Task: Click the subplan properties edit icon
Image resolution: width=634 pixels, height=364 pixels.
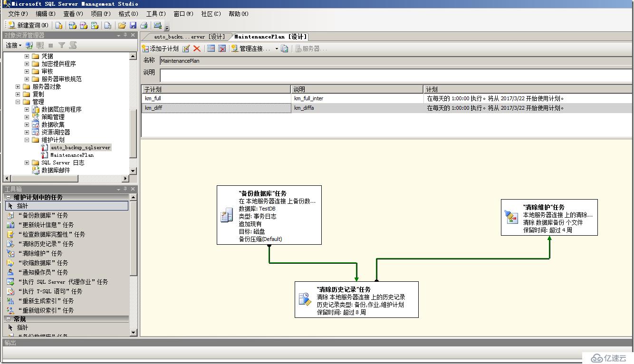Action: coord(186,48)
